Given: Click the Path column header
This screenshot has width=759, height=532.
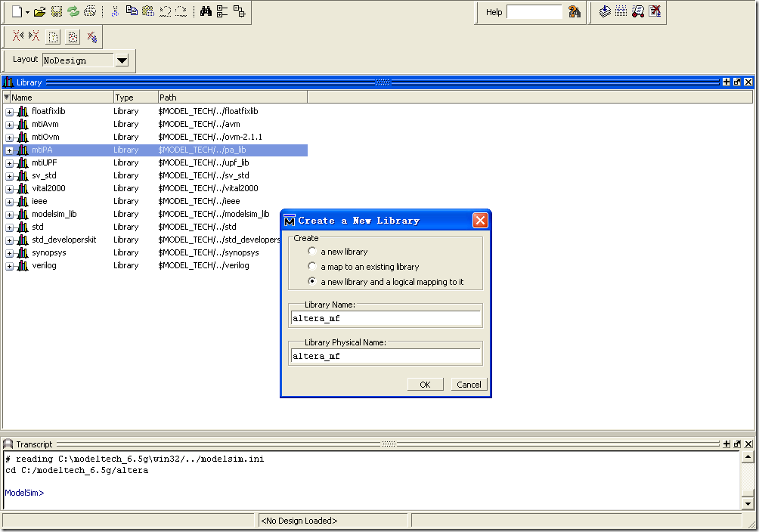Looking at the screenshot, I should pos(231,97).
